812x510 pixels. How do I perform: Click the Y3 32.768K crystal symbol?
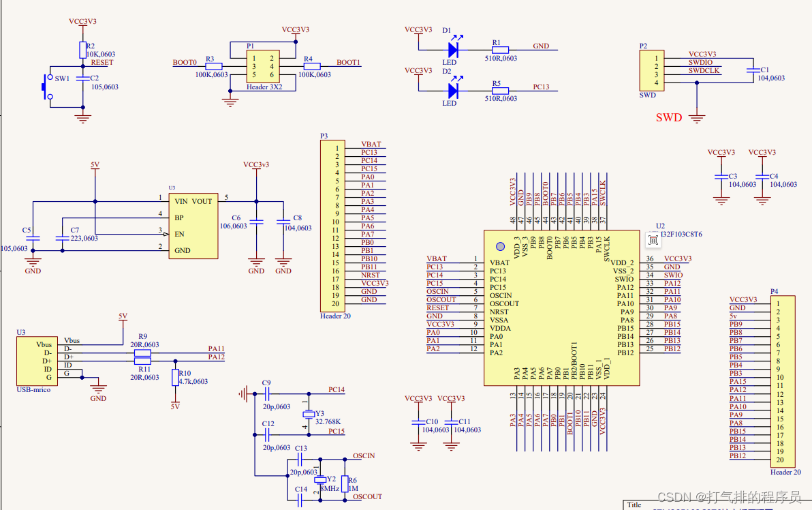click(x=309, y=414)
